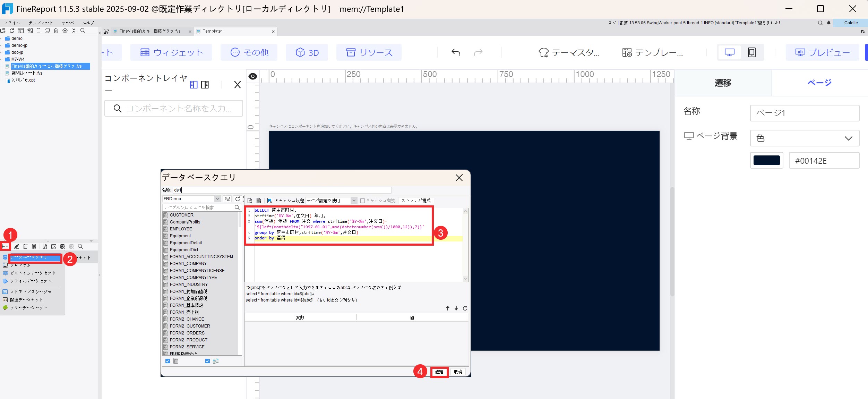Click the プレビュー preview button
The image size is (868, 399).
point(822,52)
